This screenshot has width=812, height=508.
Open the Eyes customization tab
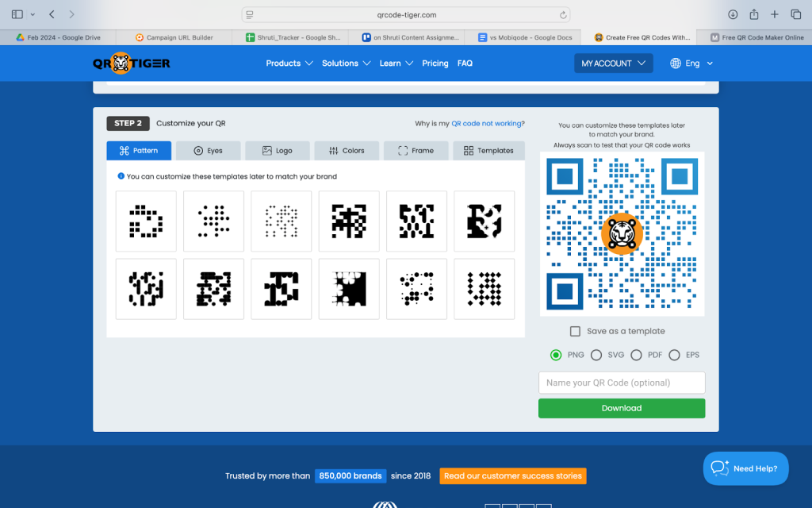point(208,151)
